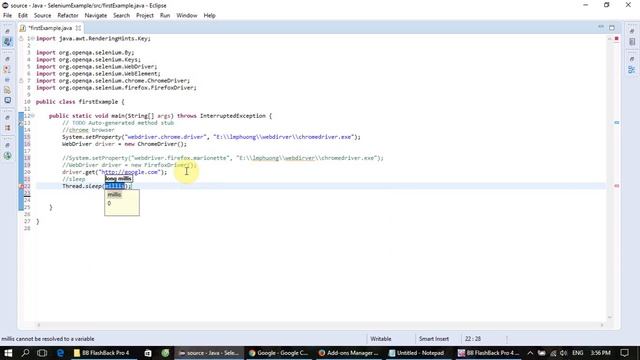Open the minimized Outline view icon
This screenshot has height=360, width=640.
(632, 70)
